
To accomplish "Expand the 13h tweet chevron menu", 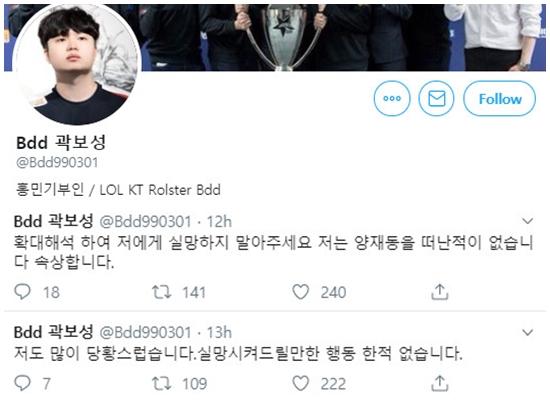I will pyautogui.click(x=528, y=332).
